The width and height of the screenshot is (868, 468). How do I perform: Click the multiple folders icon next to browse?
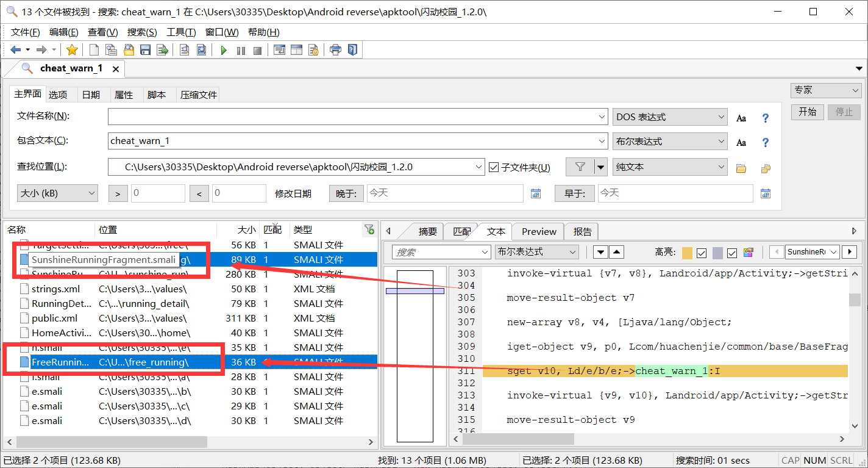pyautogui.click(x=766, y=168)
